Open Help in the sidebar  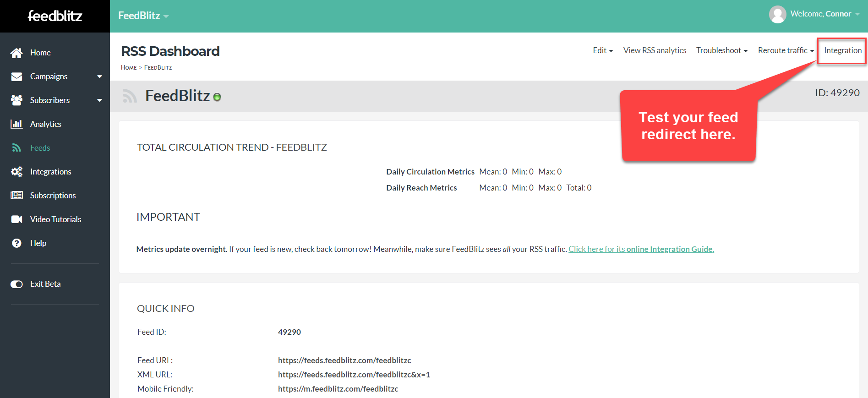(38, 243)
